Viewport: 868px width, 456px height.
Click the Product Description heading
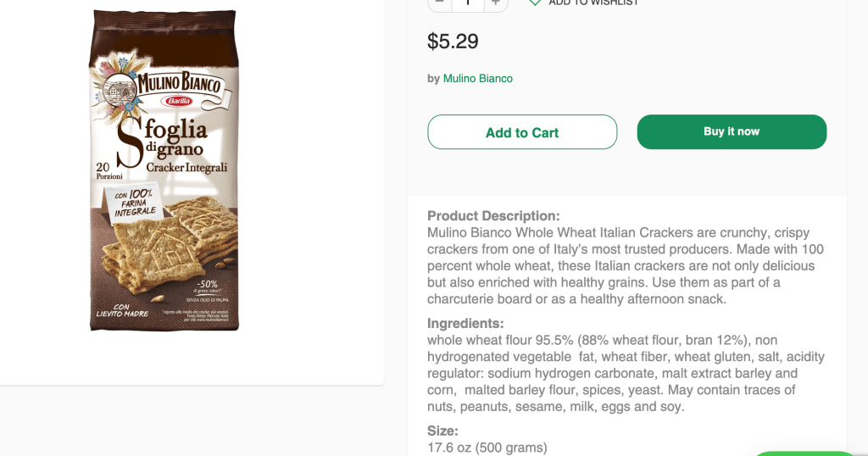(493, 216)
